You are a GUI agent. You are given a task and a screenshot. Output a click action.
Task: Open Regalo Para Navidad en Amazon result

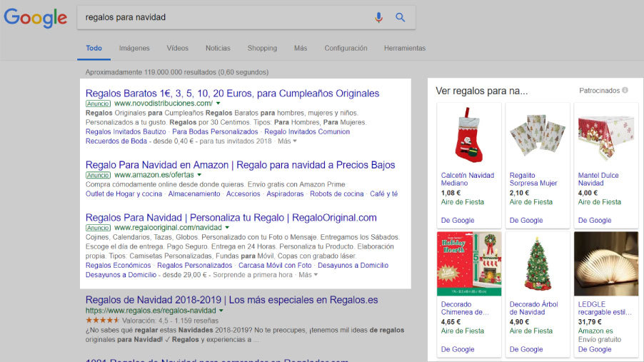240,165
